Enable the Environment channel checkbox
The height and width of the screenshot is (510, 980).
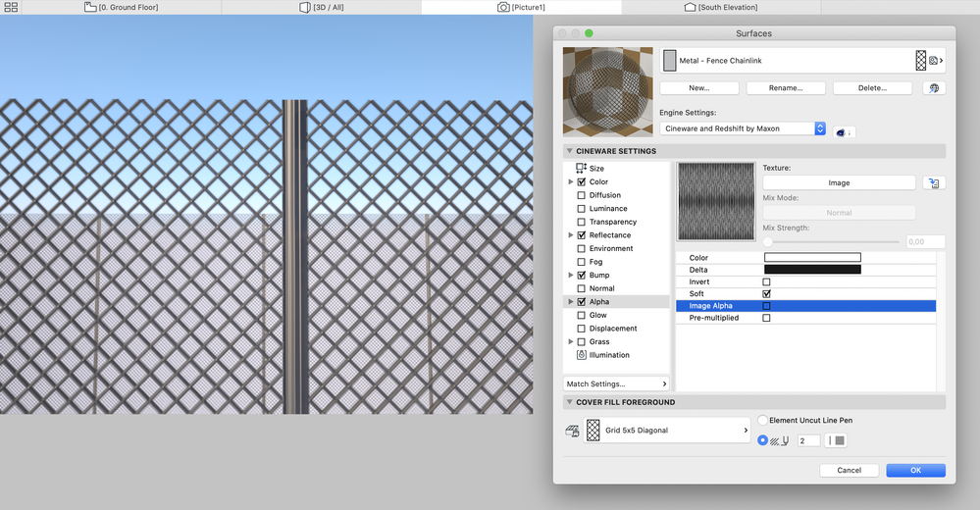[x=582, y=249]
